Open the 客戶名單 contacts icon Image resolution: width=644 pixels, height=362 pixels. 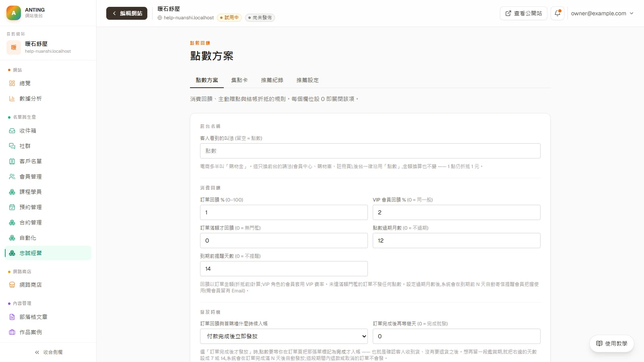click(12, 161)
